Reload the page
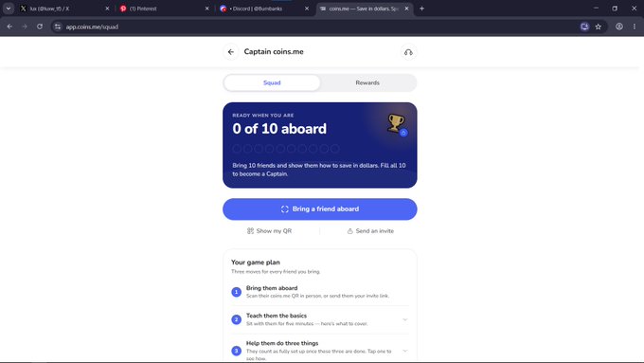The image size is (644, 363). pos(40,27)
